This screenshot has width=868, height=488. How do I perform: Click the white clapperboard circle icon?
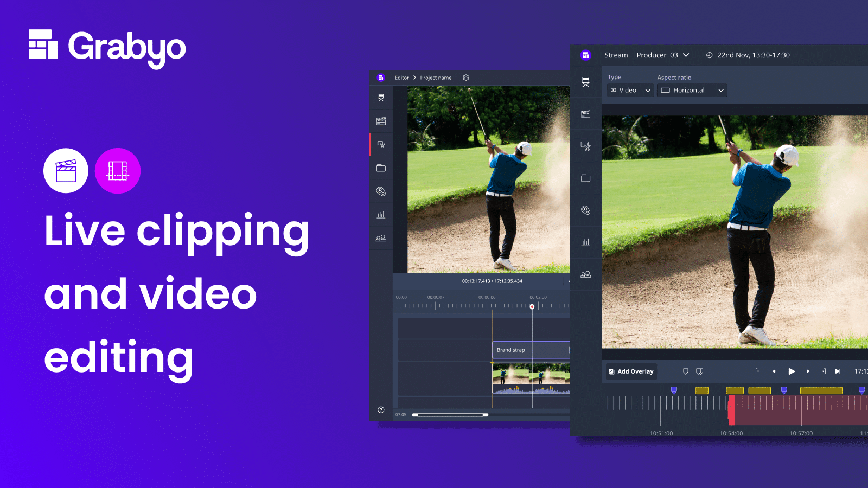pyautogui.click(x=66, y=171)
